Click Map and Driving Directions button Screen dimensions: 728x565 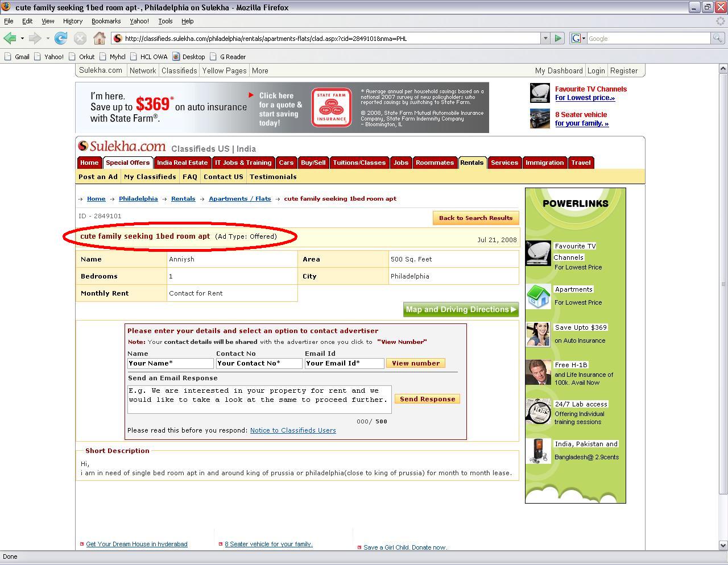pyautogui.click(x=461, y=310)
